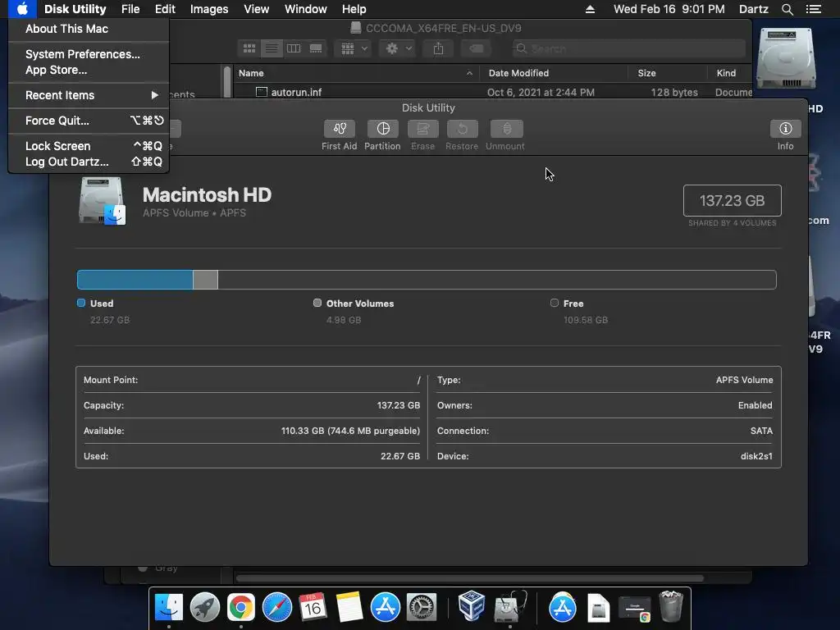
Task: Open the Partition tool
Action: (x=382, y=129)
